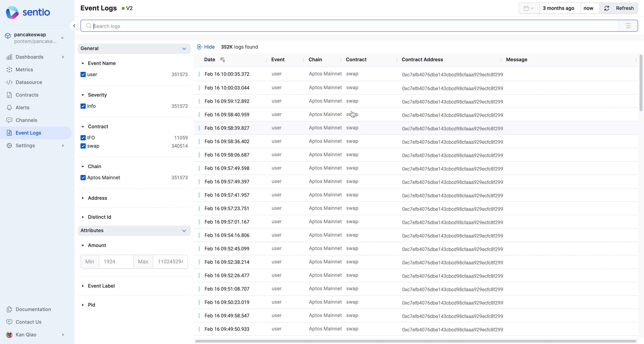Open the Metrics sidebar icon

click(9, 69)
